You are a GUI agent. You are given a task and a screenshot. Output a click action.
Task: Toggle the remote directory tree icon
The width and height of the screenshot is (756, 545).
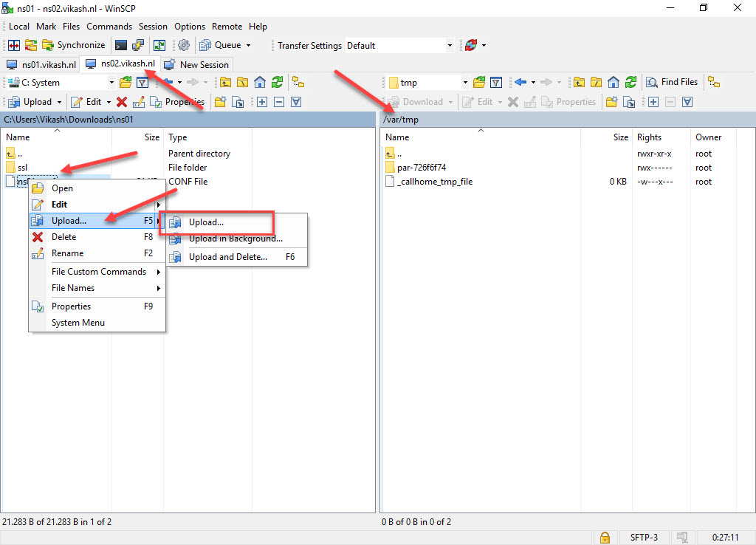[714, 83]
